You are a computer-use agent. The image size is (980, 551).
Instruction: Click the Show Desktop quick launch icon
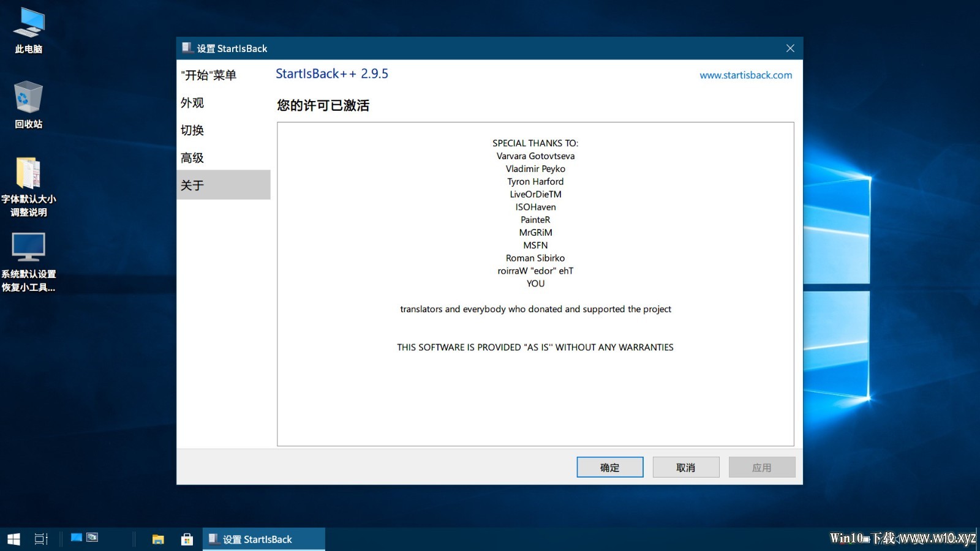(77, 538)
